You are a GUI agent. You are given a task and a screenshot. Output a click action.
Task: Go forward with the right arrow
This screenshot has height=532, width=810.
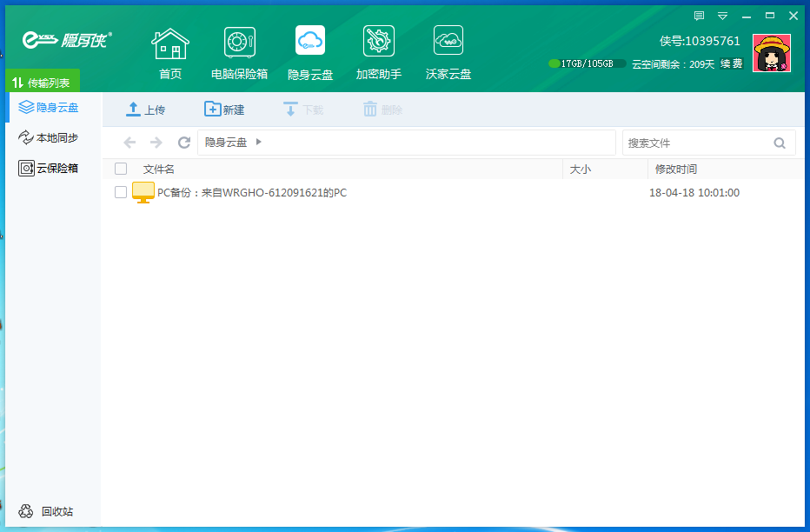(x=156, y=143)
